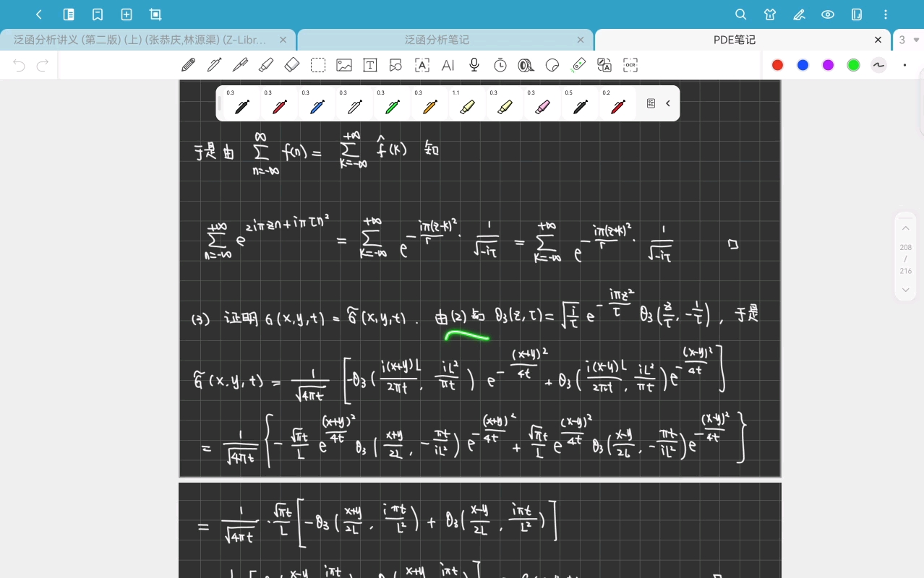Select the PDE笔记 tab

(735, 40)
